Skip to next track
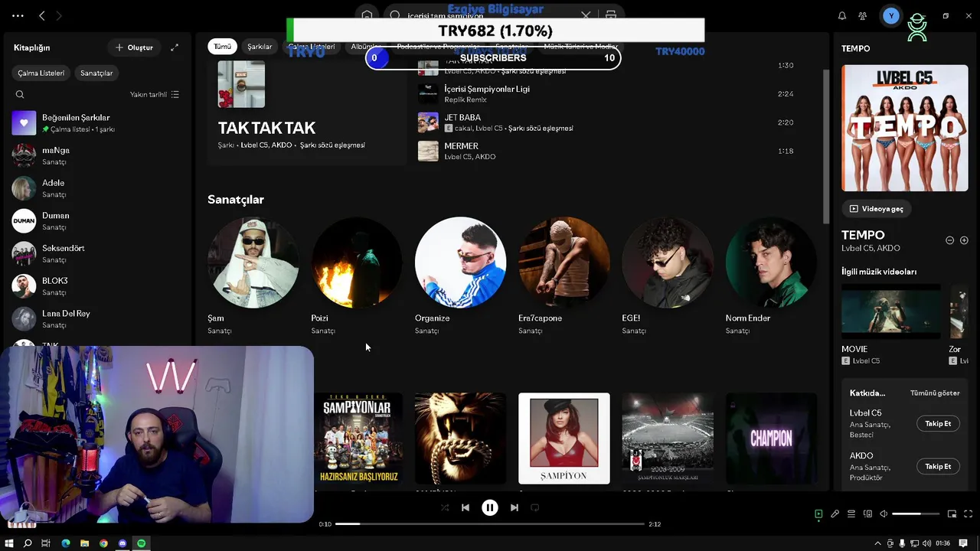The image size is (980, 551). point(514,507)
